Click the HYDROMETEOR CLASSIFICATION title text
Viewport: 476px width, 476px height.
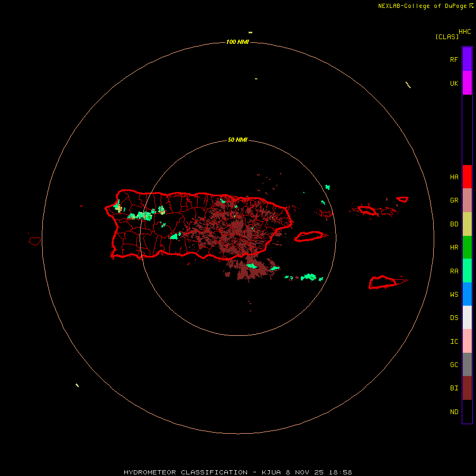pos(186,472)
